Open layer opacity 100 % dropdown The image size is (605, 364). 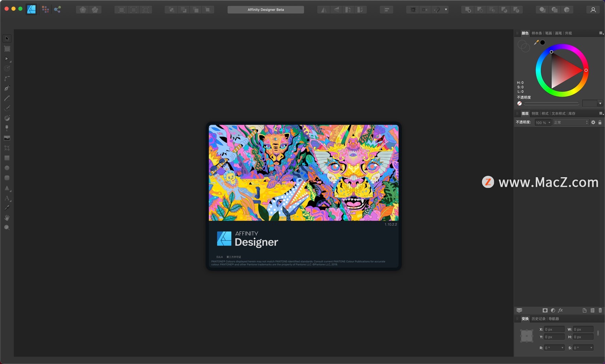[543, 123]
